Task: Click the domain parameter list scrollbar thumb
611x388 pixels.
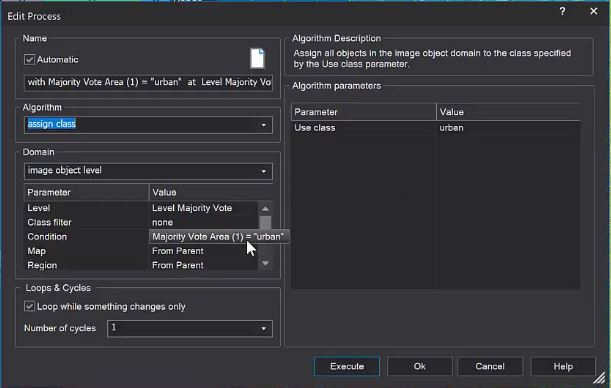Action: (265, 222)
